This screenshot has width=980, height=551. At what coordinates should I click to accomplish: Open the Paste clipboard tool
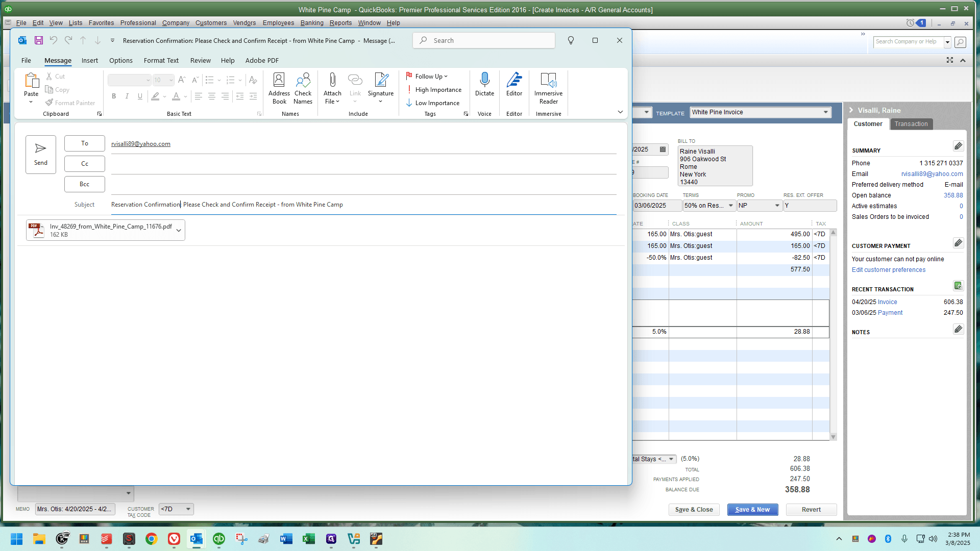pos(31,88)
